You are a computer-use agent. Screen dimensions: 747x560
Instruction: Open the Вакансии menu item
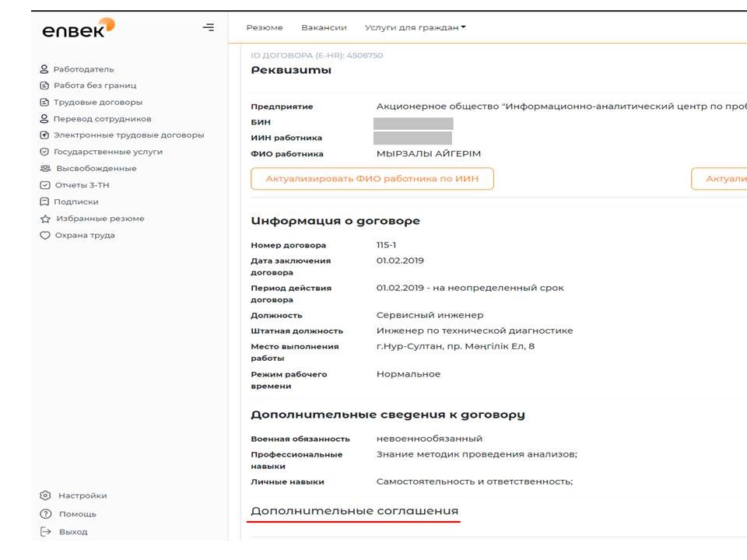pyautogui.click(x=324, y=28)
